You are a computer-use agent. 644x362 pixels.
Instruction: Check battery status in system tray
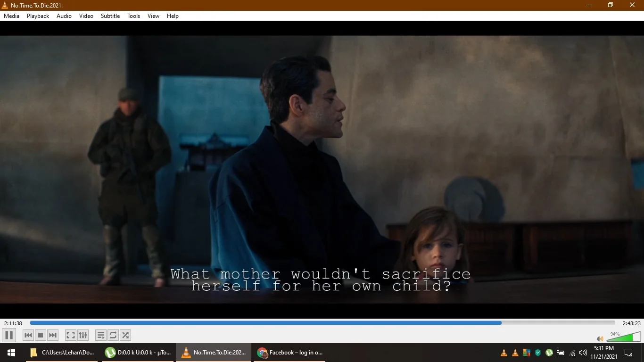(561, 353)
